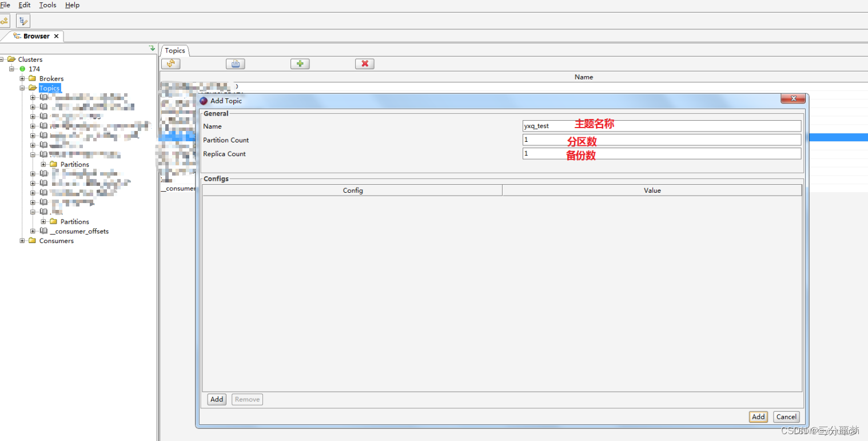Click the Name field containing yxq_test
Viewport: 868px width, 441px height.
662,126
